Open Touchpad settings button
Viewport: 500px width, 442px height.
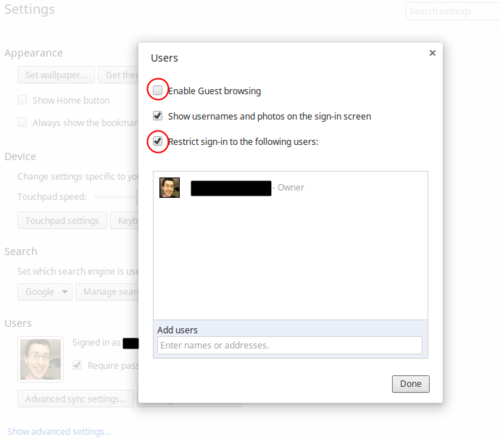[x=62, y=220]
